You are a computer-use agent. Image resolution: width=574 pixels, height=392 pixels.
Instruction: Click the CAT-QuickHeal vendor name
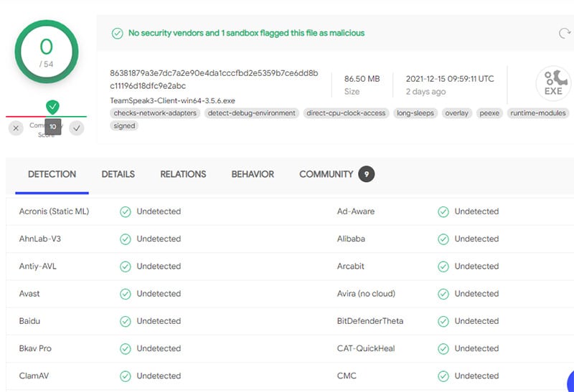[x=366, y=348]
